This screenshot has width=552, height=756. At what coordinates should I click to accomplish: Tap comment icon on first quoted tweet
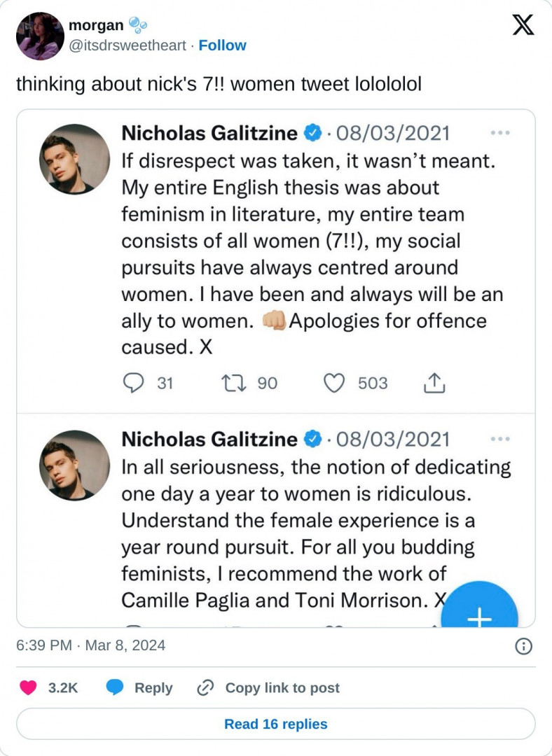click(133, 383)
